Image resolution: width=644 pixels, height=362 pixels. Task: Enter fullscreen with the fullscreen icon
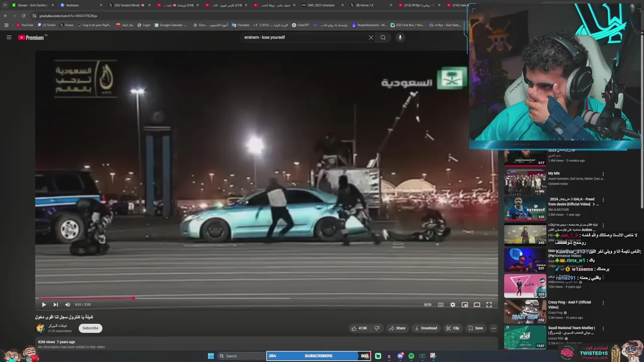(x=489, y=305)
